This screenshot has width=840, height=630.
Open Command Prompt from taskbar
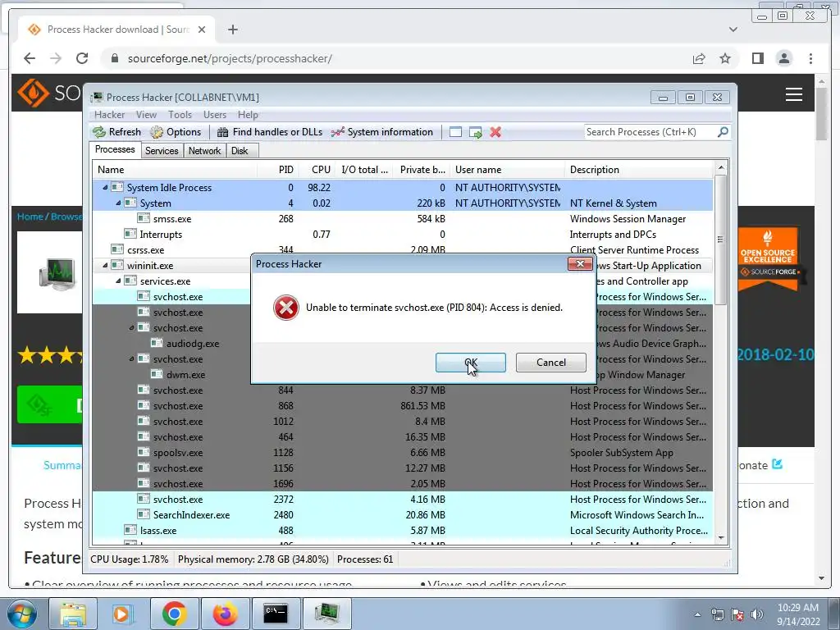[x=276, y=614]
